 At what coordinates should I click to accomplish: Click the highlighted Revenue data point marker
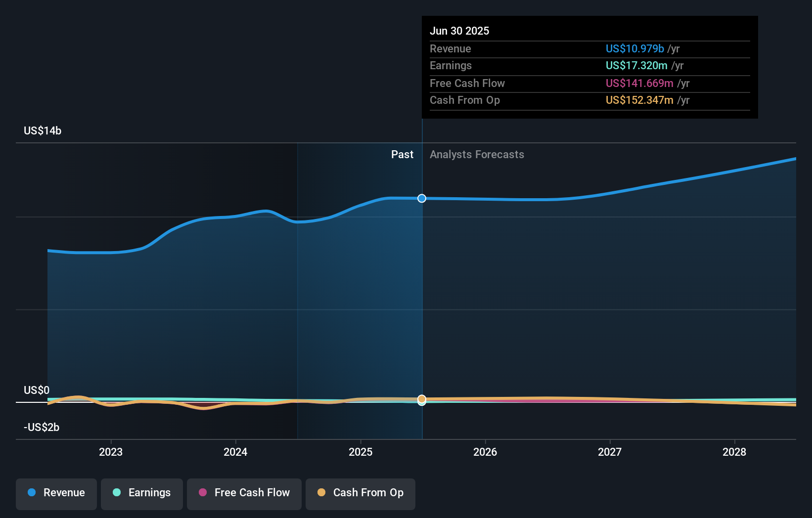(x=421, y=198)
